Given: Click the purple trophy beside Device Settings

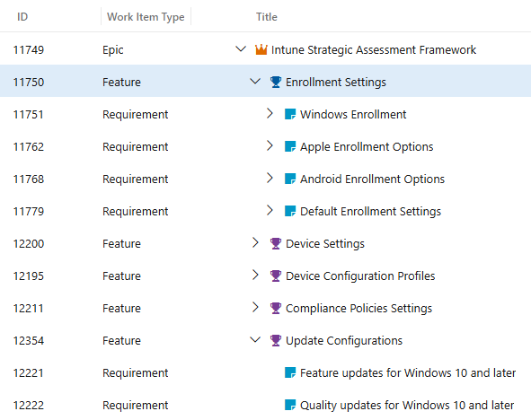Looking at the screenshot, I should pyautogui.click(x=276, y=243).
